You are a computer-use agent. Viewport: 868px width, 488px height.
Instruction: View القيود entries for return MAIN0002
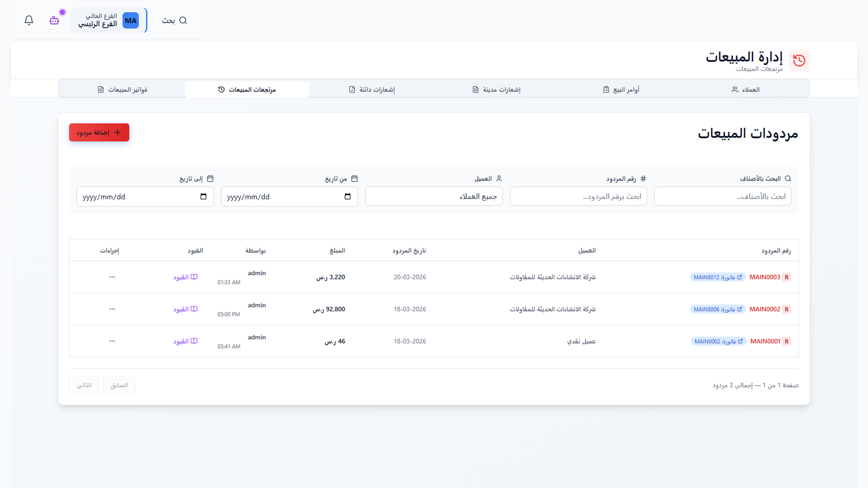point(185,309)
